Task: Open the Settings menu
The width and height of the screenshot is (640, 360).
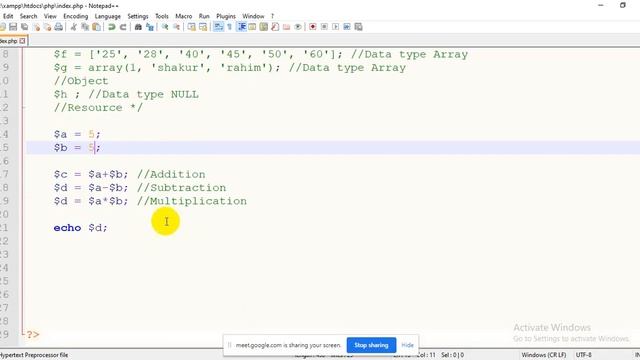Action: (138, 16)
